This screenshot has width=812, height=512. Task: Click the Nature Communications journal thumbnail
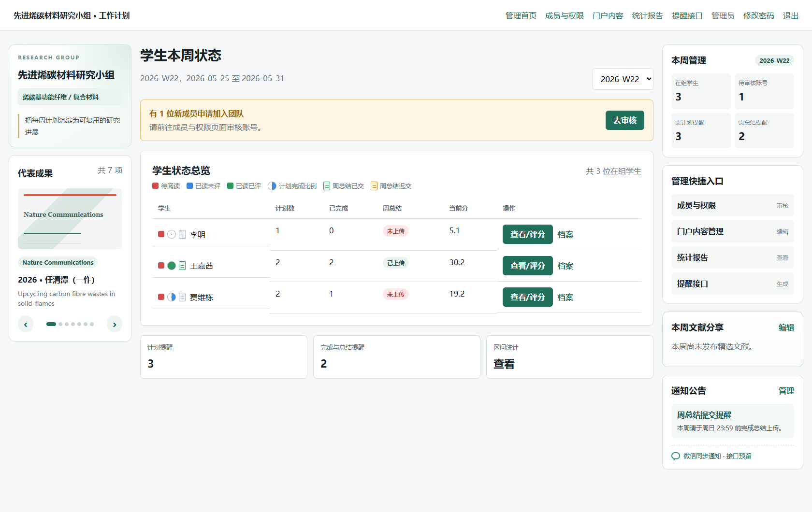pyautogui.click(x=70, y=219)
